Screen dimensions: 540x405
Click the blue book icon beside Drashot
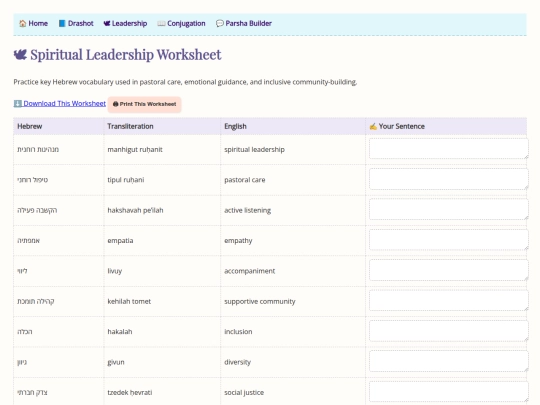(x=62, y=23)
